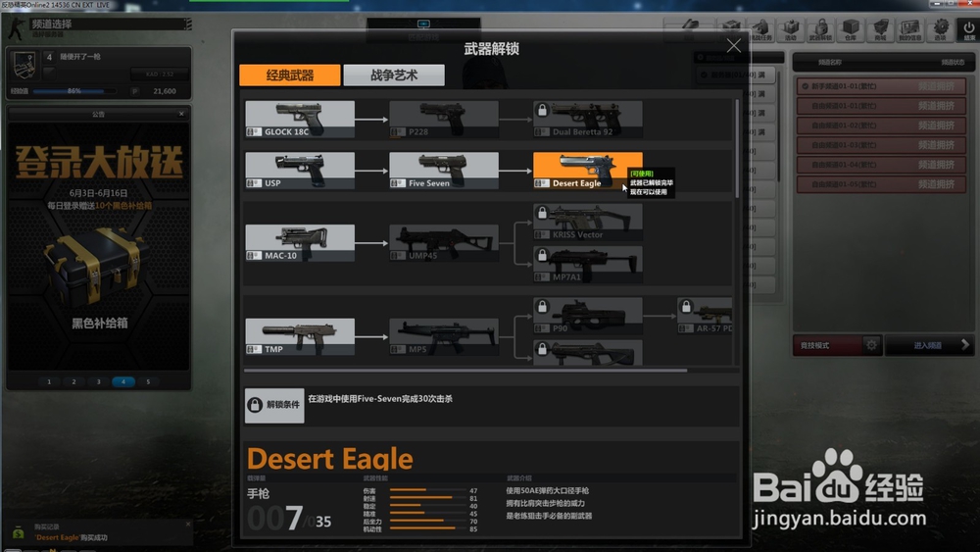Screen dimensions: 980x552
Task: Select the UMP45 weapon card
Action: pyautogui.click(x=444, y=242)
